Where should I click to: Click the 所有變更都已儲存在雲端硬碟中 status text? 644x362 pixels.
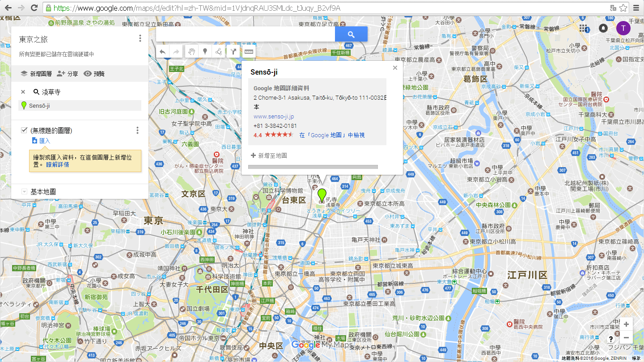click(x=56, y=54)
